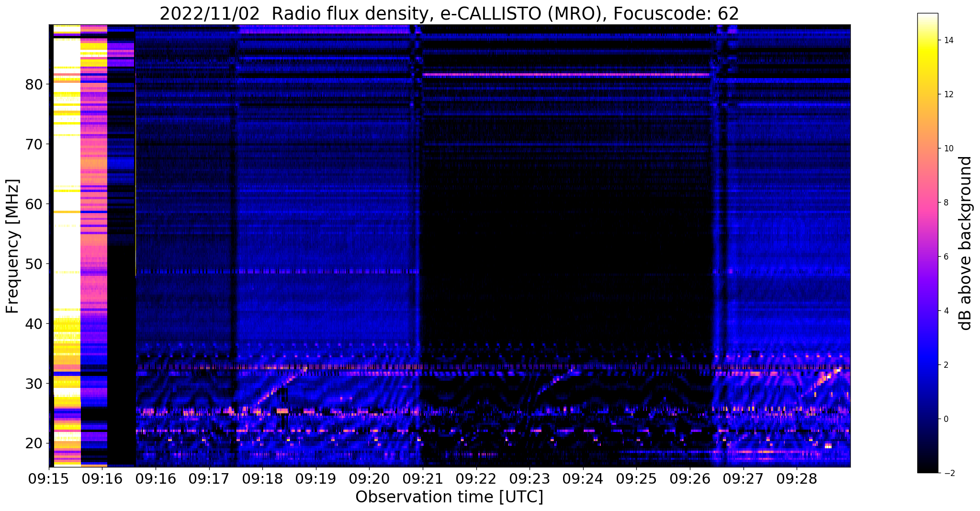Click the 09:23 time axis label

(529, 479)
